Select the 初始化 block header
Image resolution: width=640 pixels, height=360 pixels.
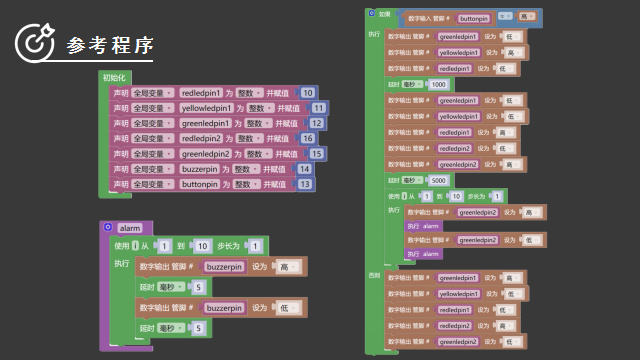(114, 78)
